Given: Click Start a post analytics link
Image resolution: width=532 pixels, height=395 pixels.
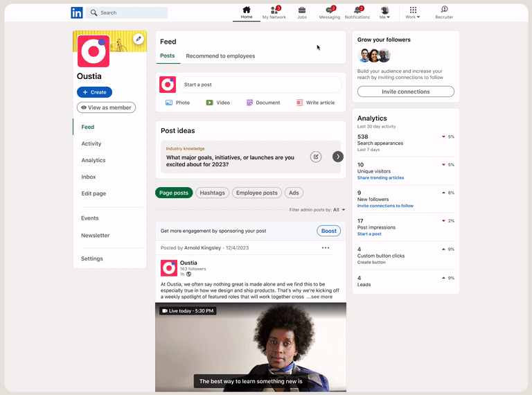Looking at the screenshot, I should click(x=369, y=234).
